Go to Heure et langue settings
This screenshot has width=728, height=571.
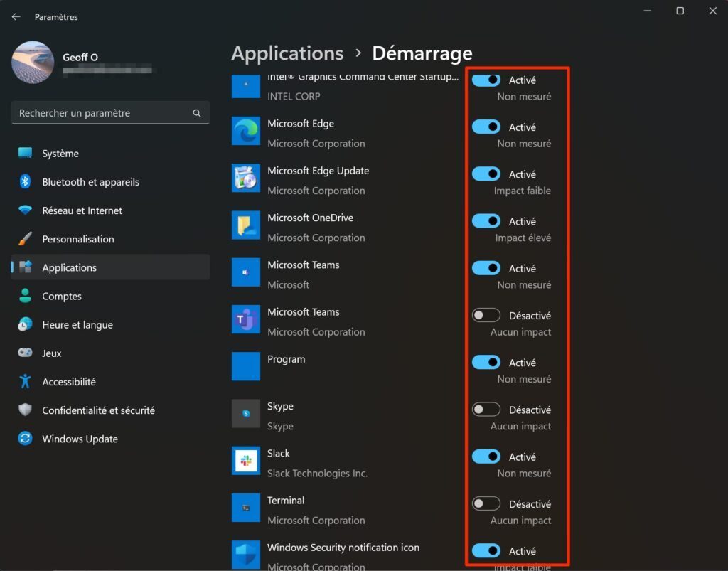click(x=110, y=324)
